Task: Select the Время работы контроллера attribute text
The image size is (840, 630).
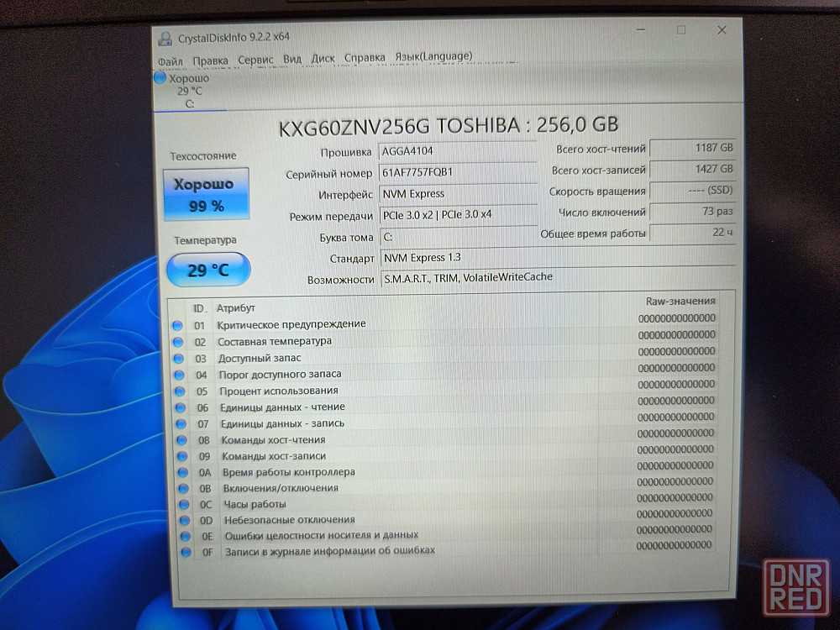Action: tap(289, 472)
